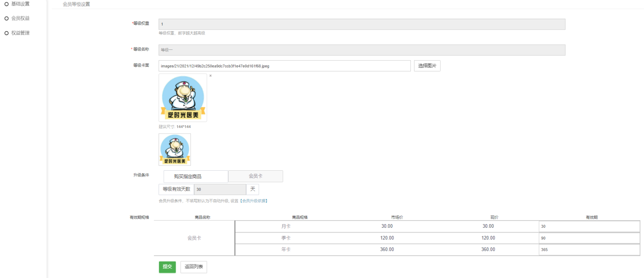This screenshot has width=644, height=278.
Task: Open the 会员升级依据 link
Action: point(254,201)
